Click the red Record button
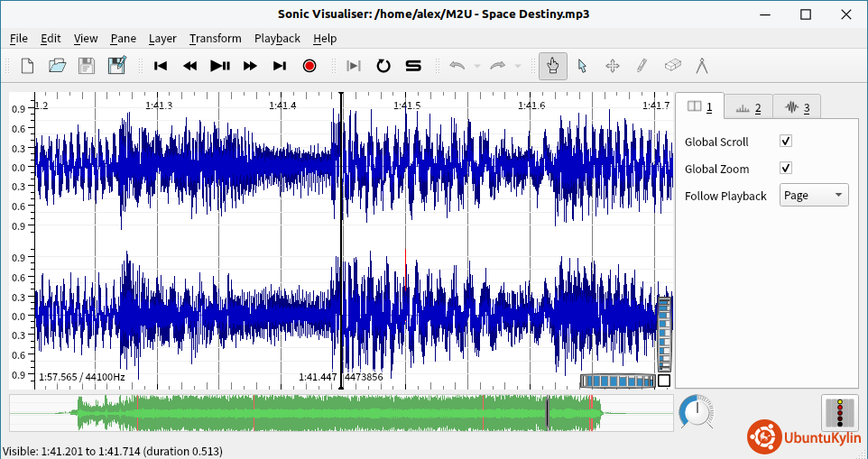This screenshot has height=459, width=868. coord(309,66)
